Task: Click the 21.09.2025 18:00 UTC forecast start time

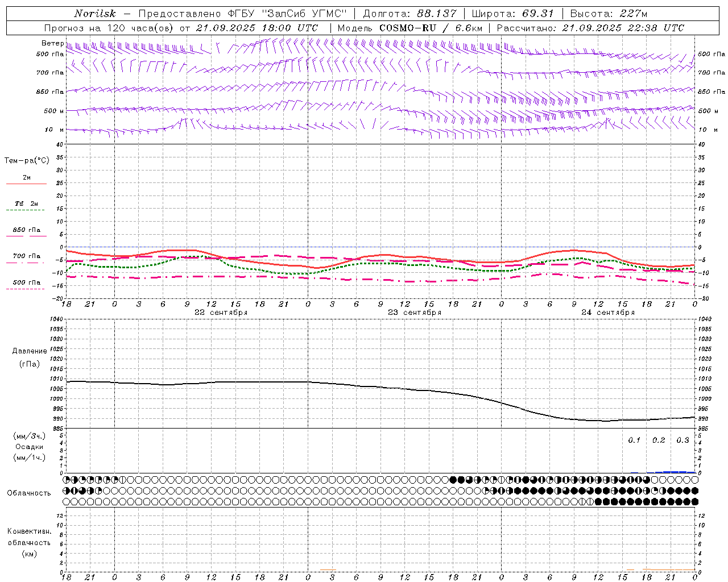Action: pos(257,28)
